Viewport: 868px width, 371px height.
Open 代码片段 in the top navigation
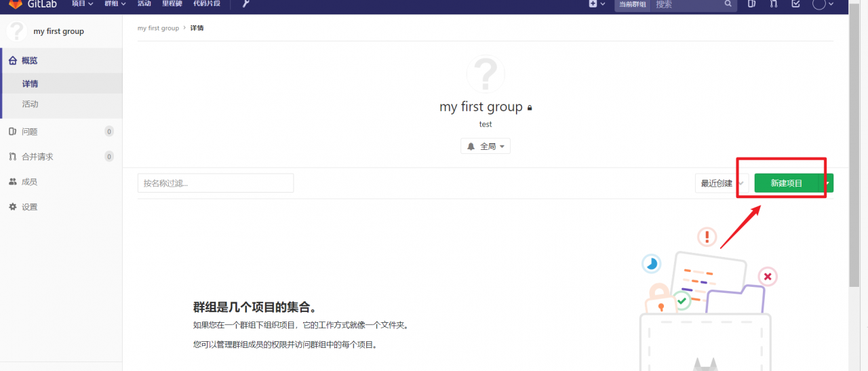click(207, 4)
